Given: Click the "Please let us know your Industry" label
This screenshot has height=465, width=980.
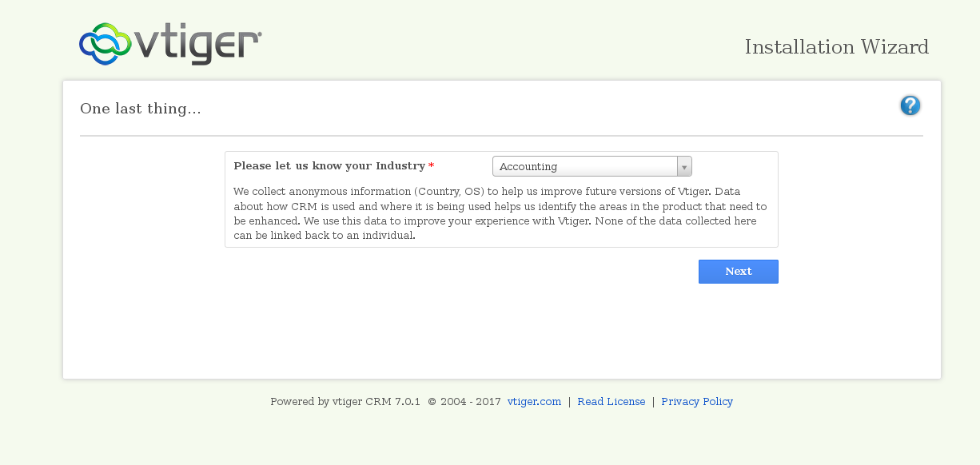Looking at the screenshot, I should 329,166.
